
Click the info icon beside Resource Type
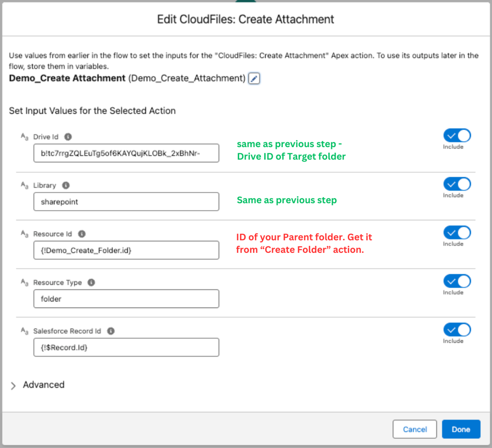pyautogui.click(x=91, y=282)
